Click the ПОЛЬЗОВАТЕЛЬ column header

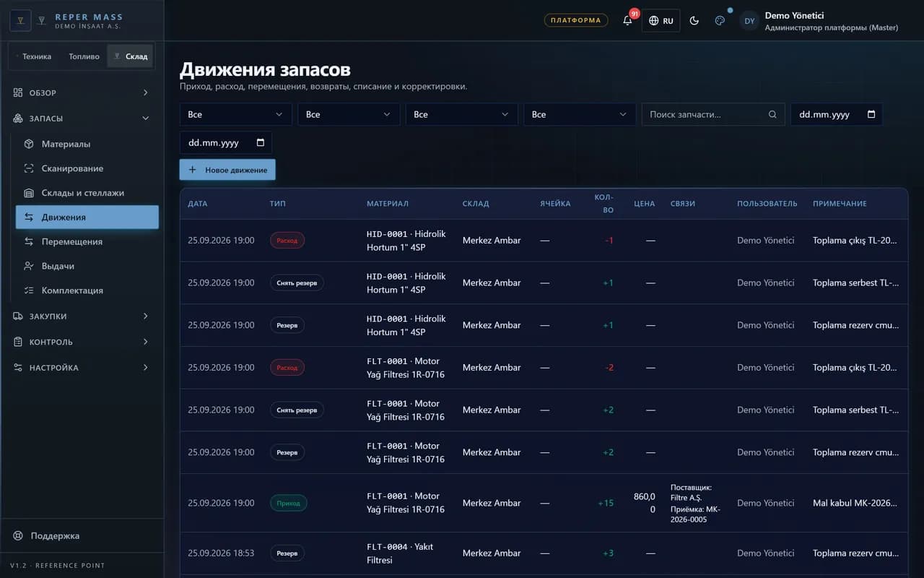click(767, 204)
